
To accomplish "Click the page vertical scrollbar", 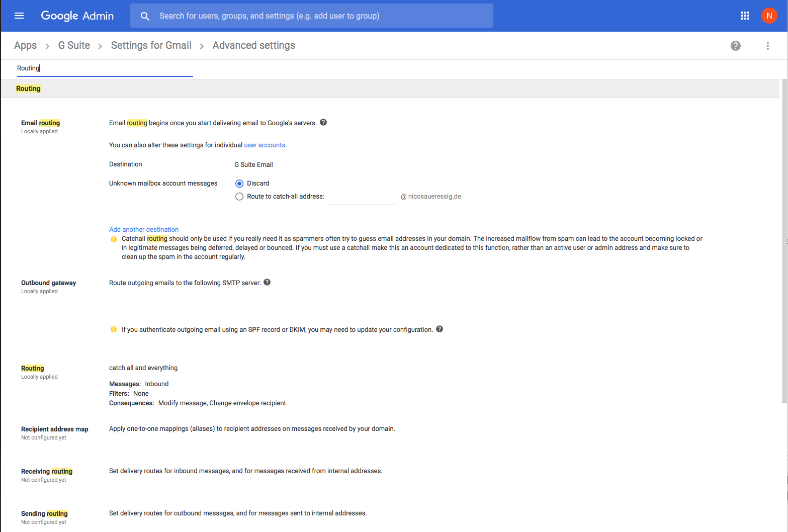I will [x=784, y=241].
